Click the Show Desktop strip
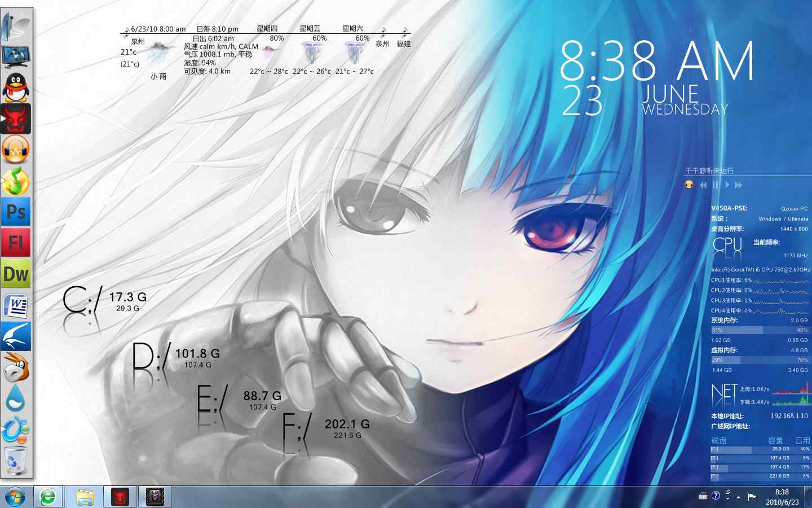Screen dimensions: 812x508 pyautogui.click(x=807, y=497)
